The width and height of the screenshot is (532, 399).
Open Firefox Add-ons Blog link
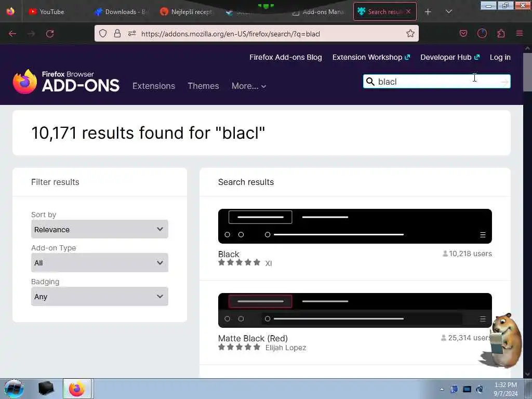[286, 57]
